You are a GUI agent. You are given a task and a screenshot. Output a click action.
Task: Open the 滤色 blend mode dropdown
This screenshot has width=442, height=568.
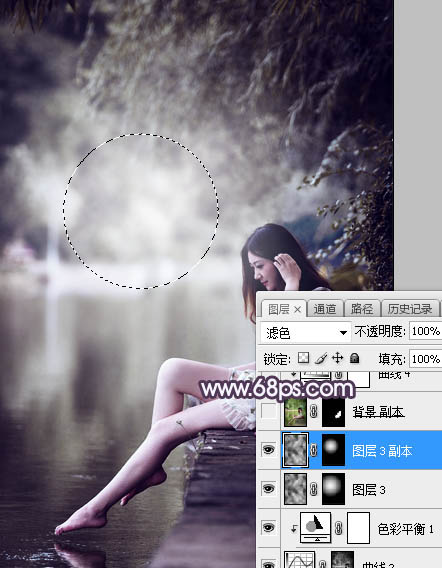305,332
